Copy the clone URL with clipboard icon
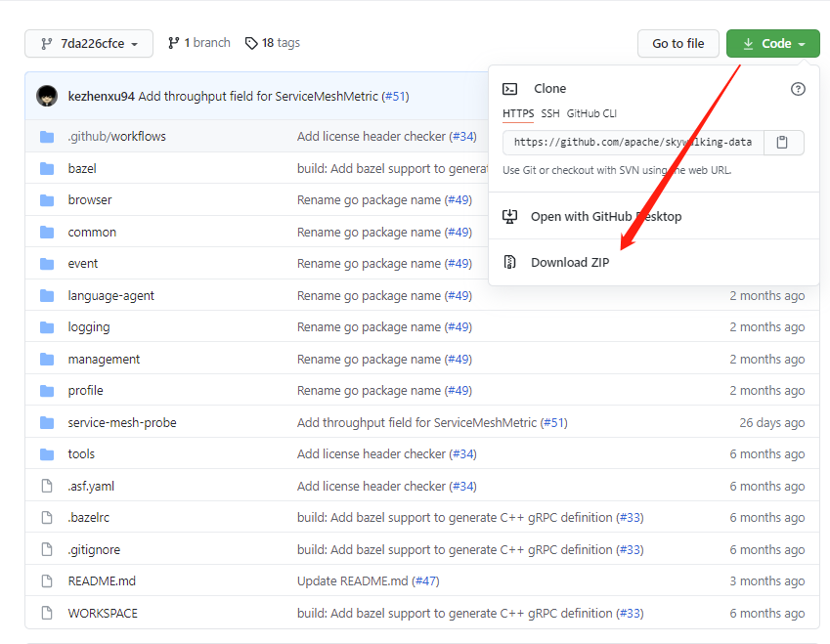The height and width of the screenshot is (644, 830). 782,143
